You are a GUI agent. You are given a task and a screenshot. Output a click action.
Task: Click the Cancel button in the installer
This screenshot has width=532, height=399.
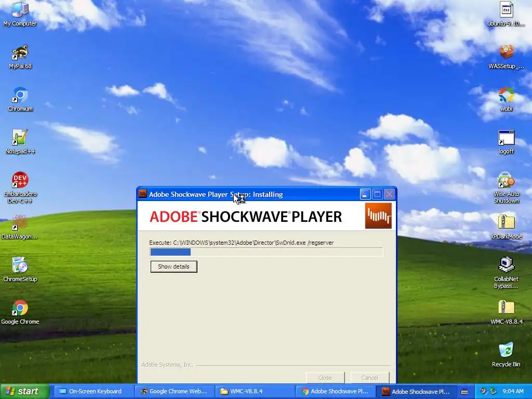click(369, 378)
